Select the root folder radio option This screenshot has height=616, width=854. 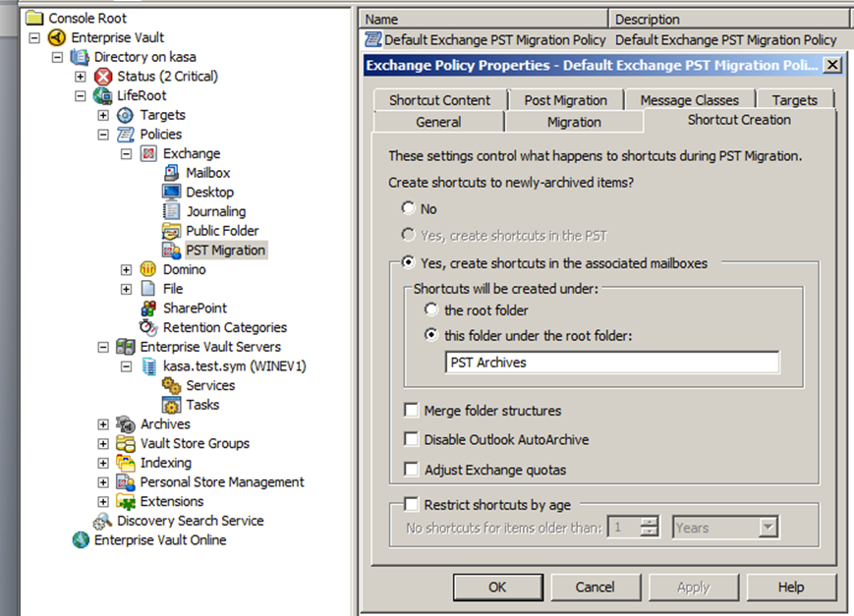point(430,309)
